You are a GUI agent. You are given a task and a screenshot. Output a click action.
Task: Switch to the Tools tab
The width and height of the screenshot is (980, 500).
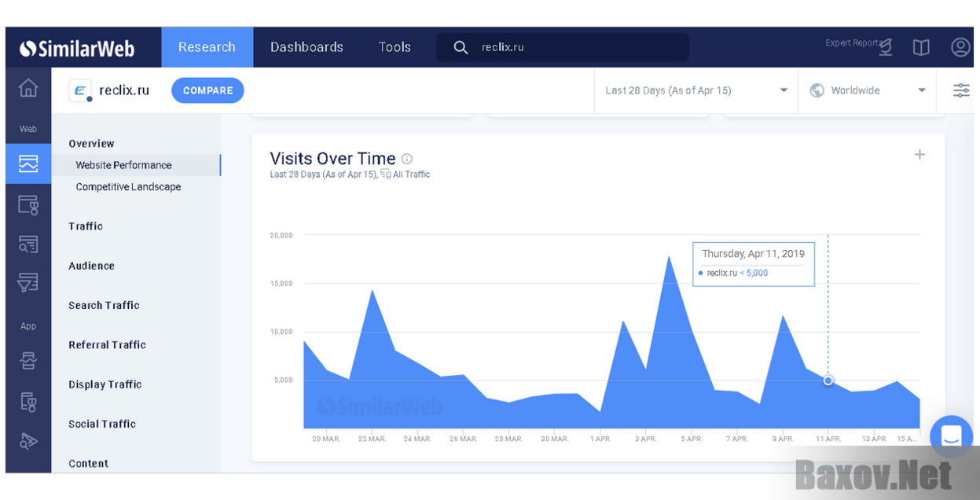[x=395, y=47]
